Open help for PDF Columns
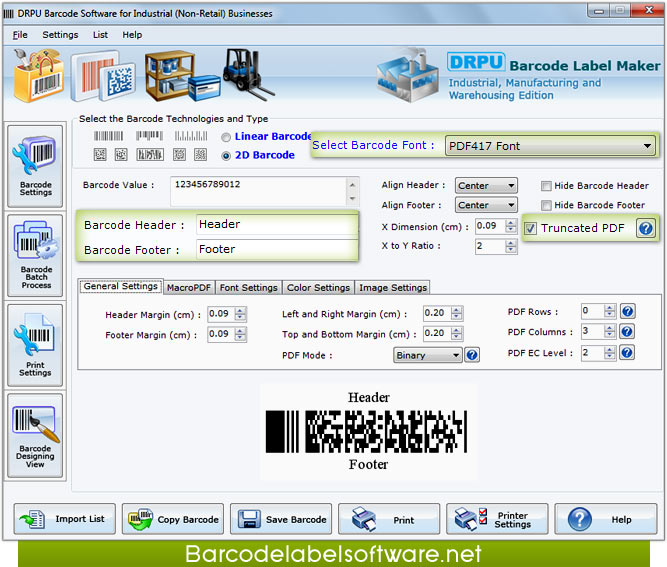The image size is (667, 567). 627,331
